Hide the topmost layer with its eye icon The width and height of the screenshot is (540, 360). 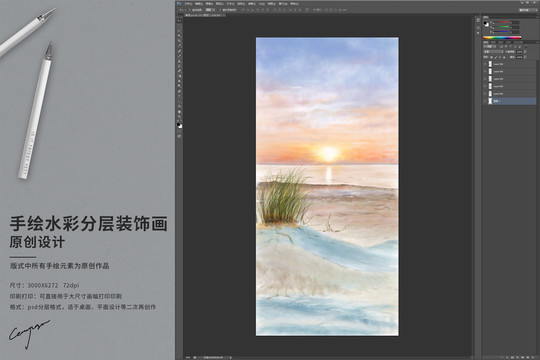click(485, 64)
